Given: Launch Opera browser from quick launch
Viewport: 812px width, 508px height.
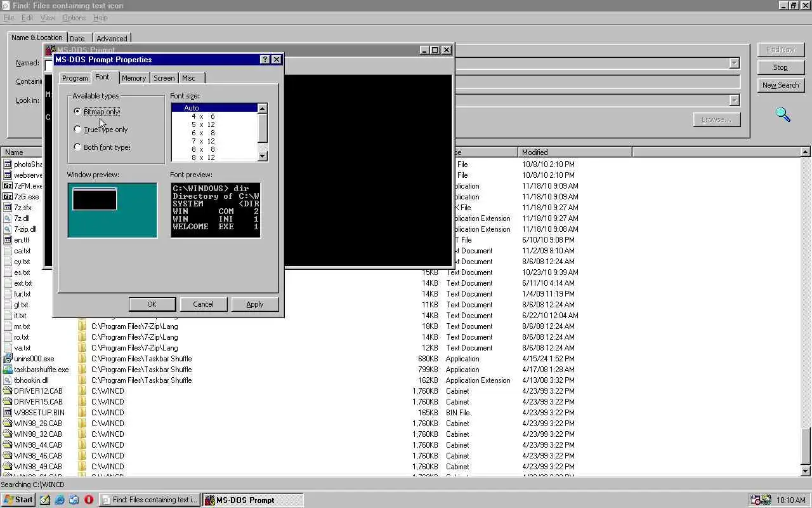Looking at the screenshot, I should [89, 500].
